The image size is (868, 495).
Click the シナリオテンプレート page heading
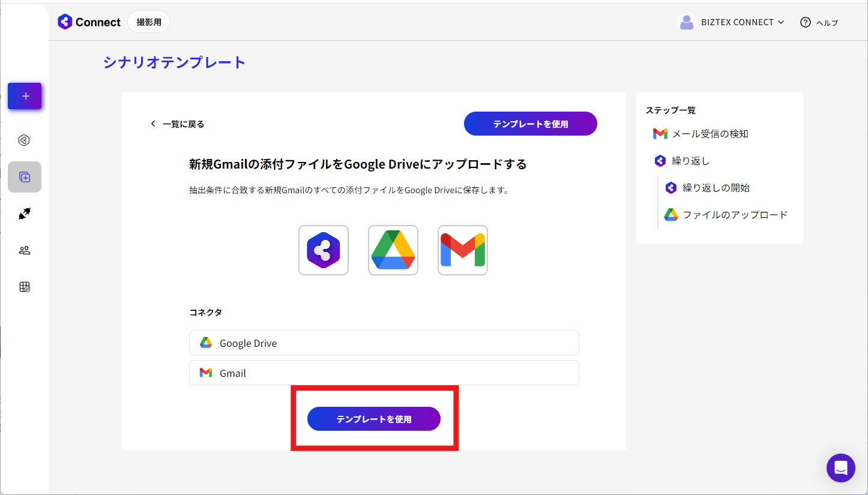[175, 62]
